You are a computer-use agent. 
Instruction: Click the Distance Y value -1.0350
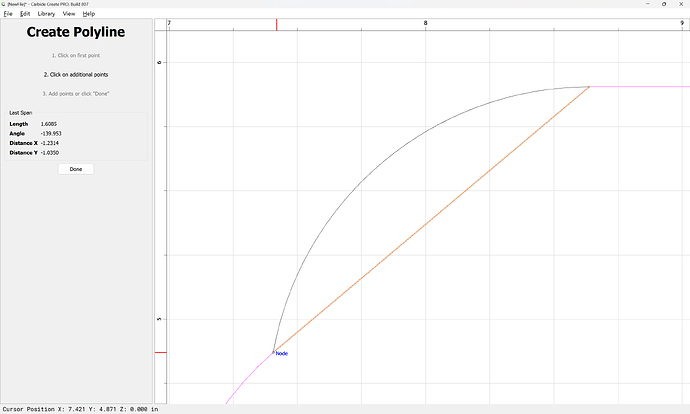(x=50, y=153)
